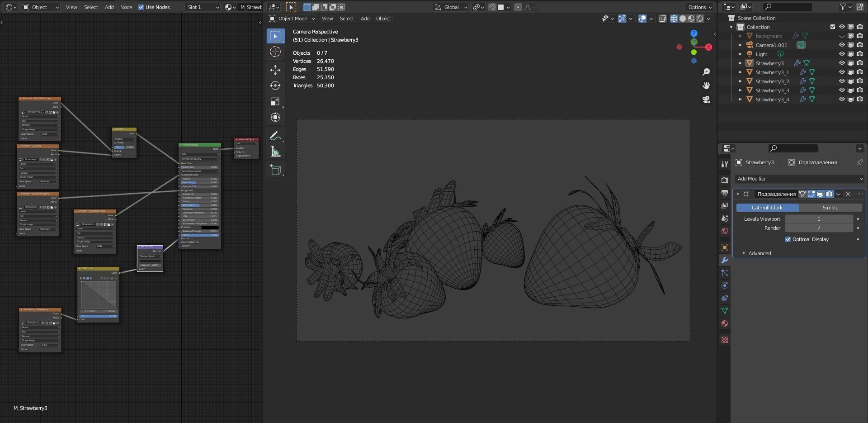Open viewport Add menu

pyautogui.click(x=365, y=19)
